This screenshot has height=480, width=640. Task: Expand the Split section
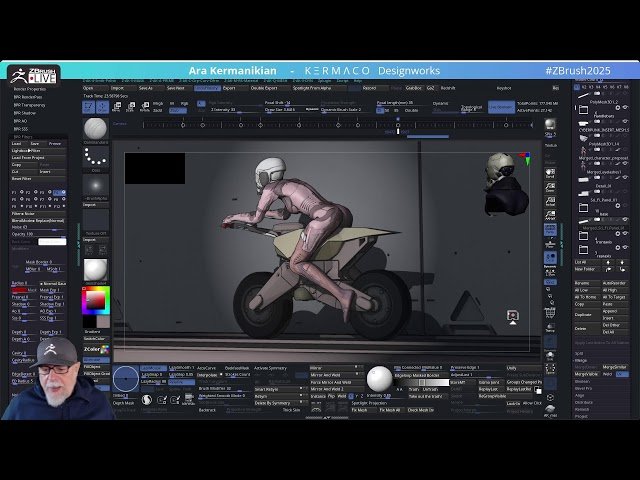point(579,354)
